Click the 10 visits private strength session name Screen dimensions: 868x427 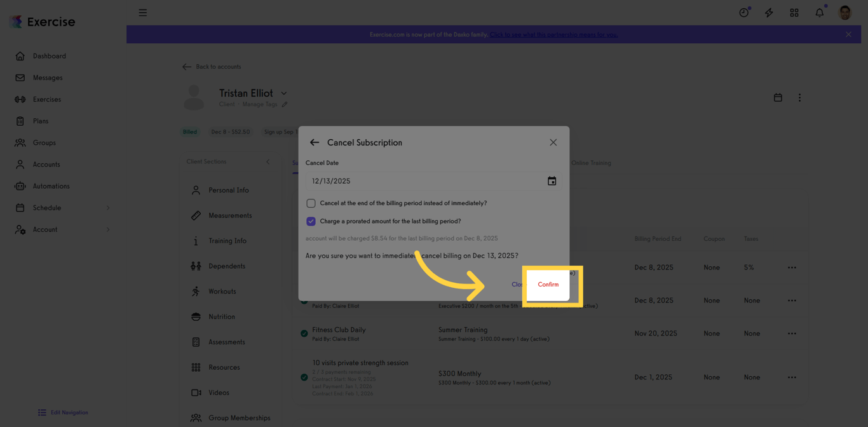(360, 363)
